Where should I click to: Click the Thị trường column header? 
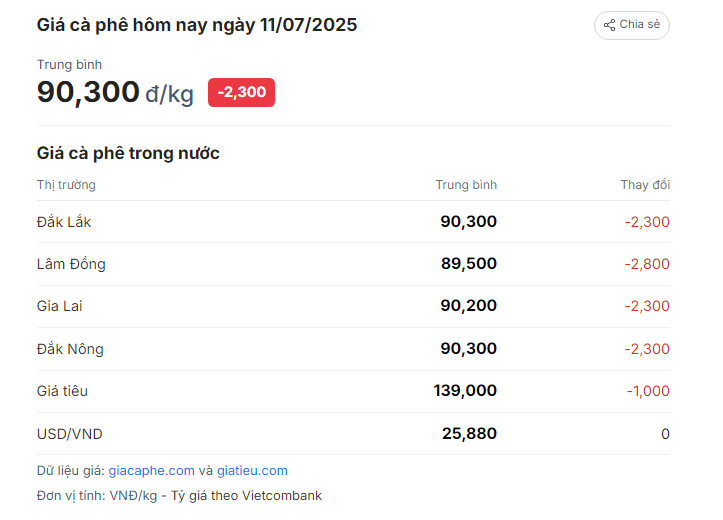coord(66,185)
